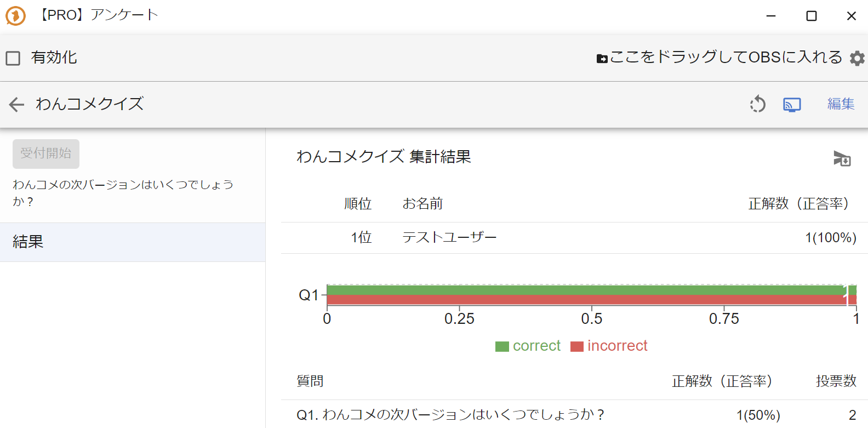Maximize the アンケート window

[x=812, y=16]
